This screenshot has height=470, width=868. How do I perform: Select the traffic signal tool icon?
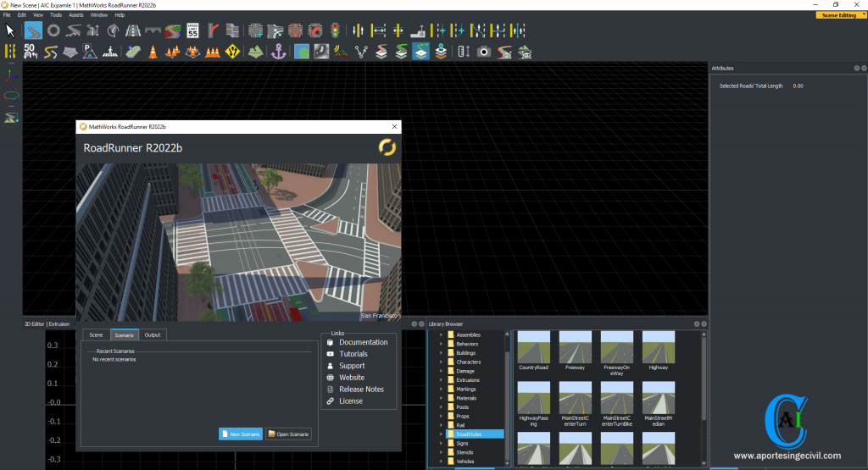click(x=335, y=30)
